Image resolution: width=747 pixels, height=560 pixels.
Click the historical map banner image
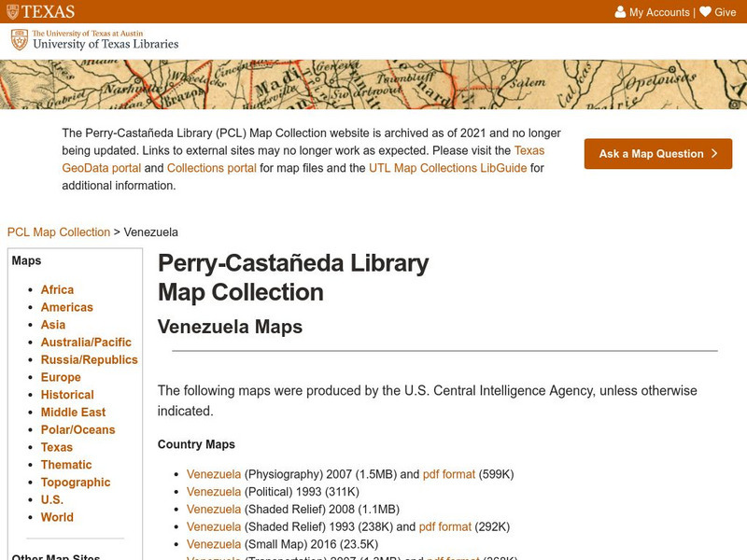tap(373, 84)
